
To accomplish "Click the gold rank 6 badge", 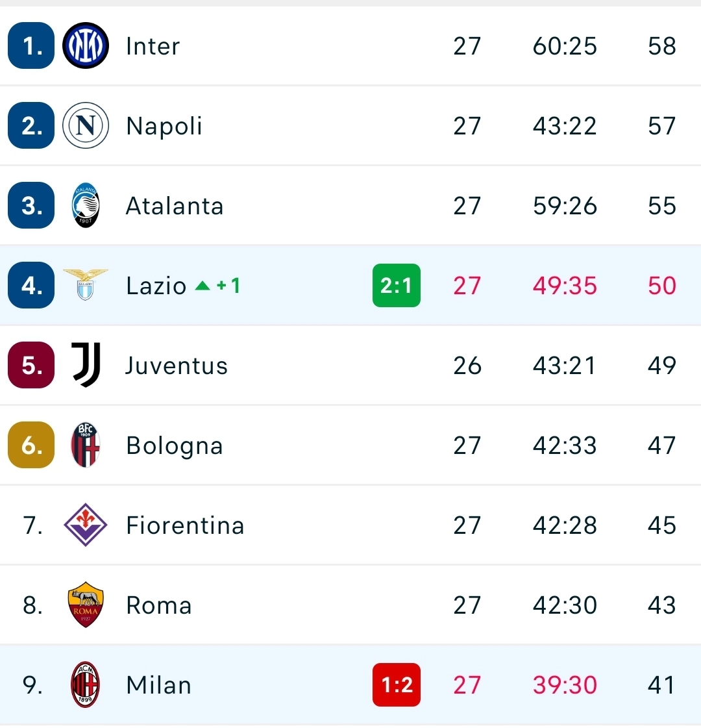I will click(31, 445).
